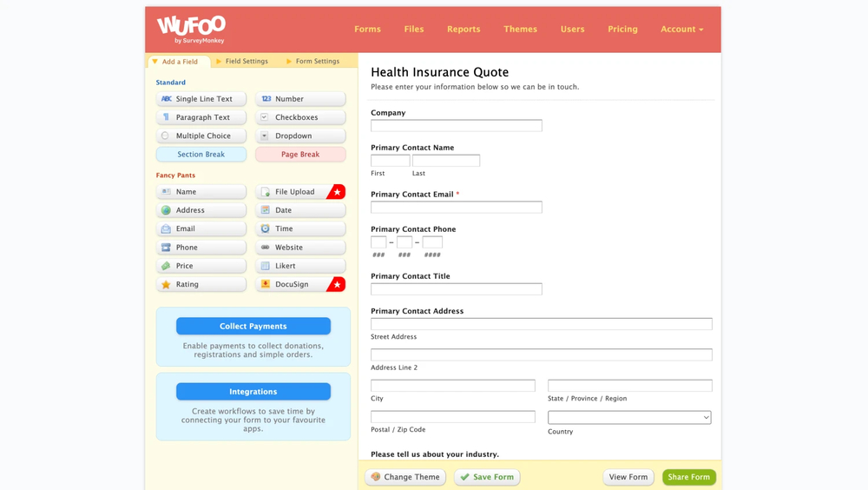This screenshot has height=490, width=868.
Task: Click the Save Form button
Action: [x=487, y=477]
